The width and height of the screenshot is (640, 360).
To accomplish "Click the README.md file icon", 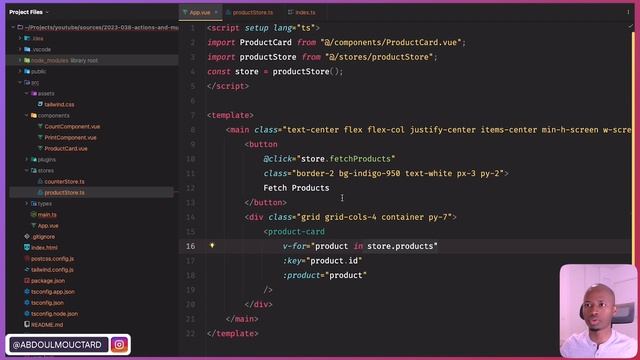I will coord(27,325).
